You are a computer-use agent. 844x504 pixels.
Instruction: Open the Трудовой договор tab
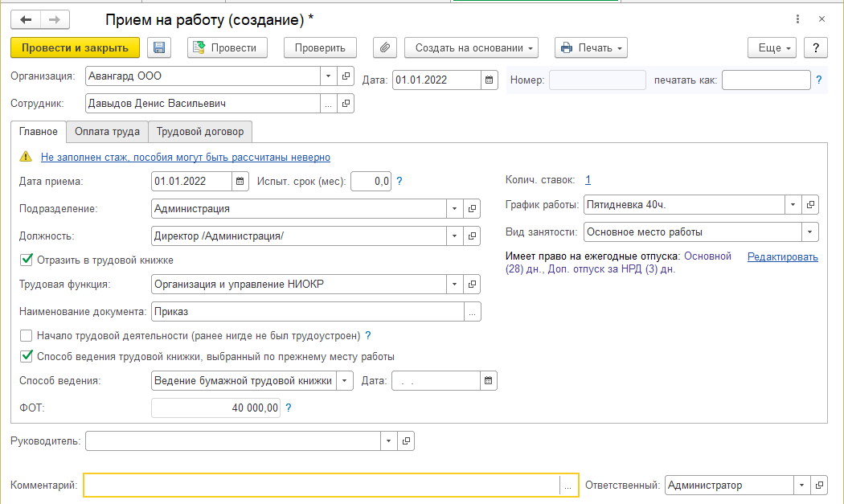(201, 132)
